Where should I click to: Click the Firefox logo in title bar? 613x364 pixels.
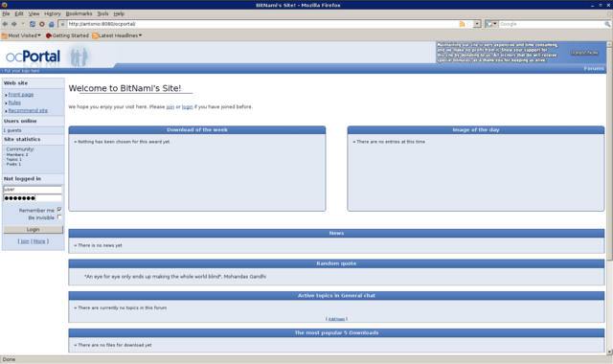(4, 5)
